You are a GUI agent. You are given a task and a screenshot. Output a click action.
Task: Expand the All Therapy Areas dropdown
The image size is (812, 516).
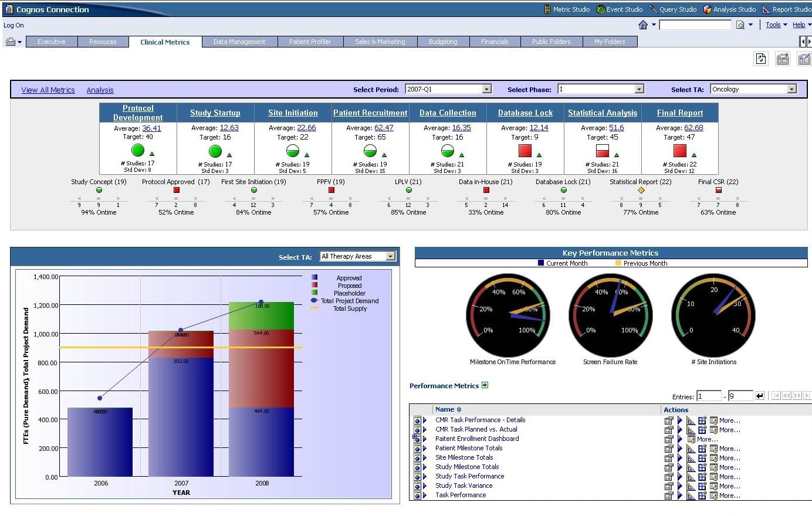tap(391, 256)
